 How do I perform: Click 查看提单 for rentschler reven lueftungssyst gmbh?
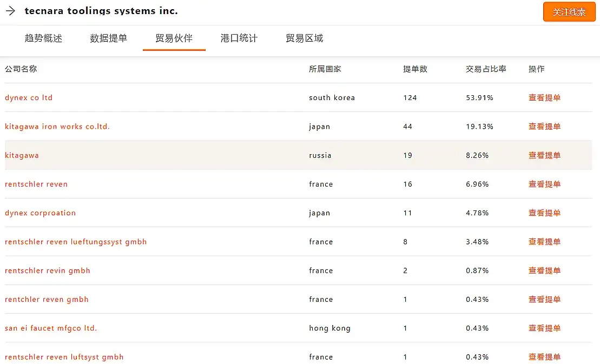[x=544, y=242]
